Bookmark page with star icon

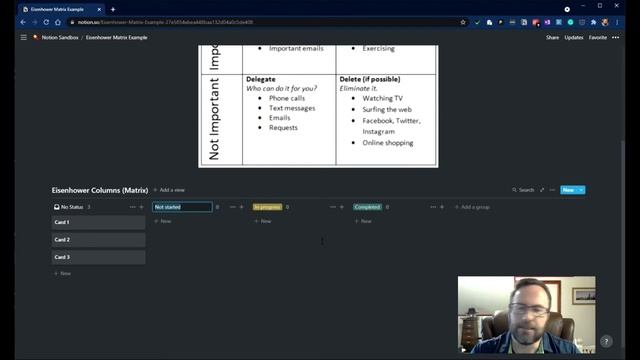[x=463, y=22]
